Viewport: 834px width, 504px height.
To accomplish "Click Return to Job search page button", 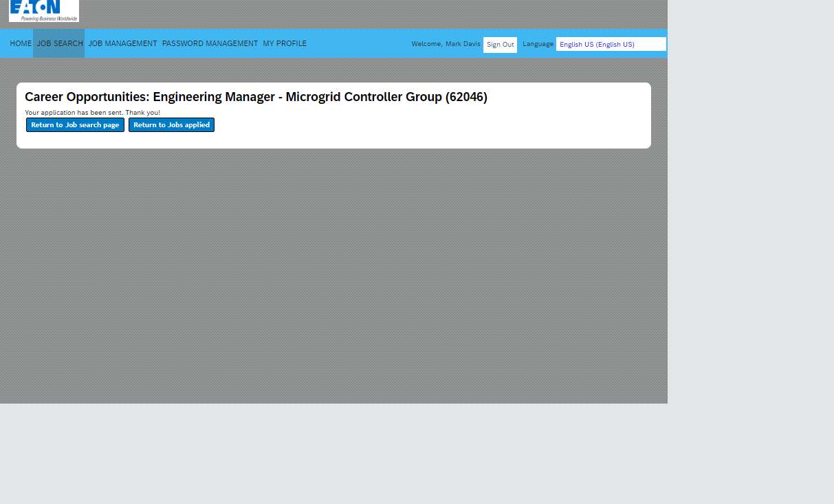I will (75, 125).
